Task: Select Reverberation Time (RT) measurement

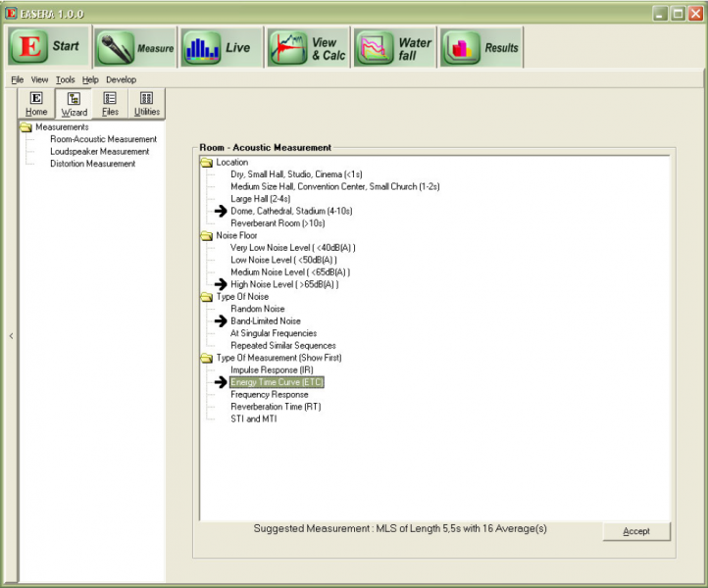Action: (276, 407)
